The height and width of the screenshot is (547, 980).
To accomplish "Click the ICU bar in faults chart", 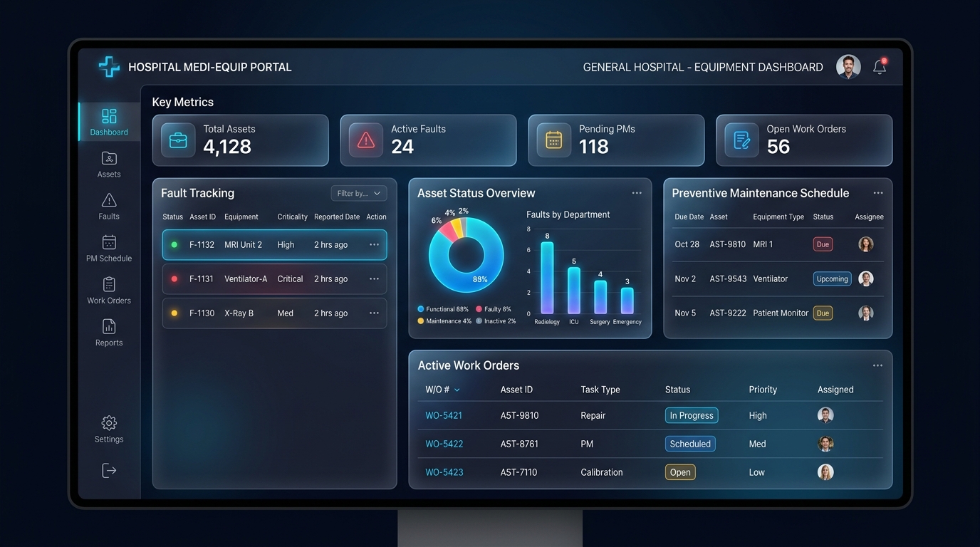I will [574, 291].
